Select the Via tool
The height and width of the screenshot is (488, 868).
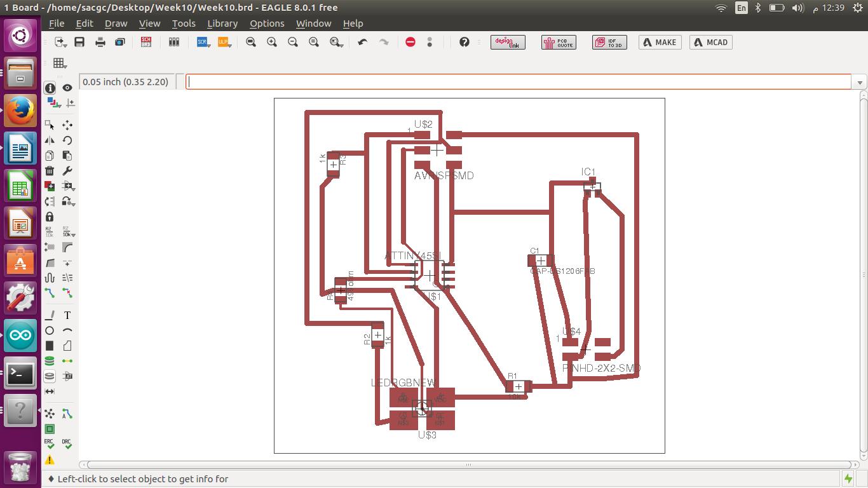click(x=50, y=361)
